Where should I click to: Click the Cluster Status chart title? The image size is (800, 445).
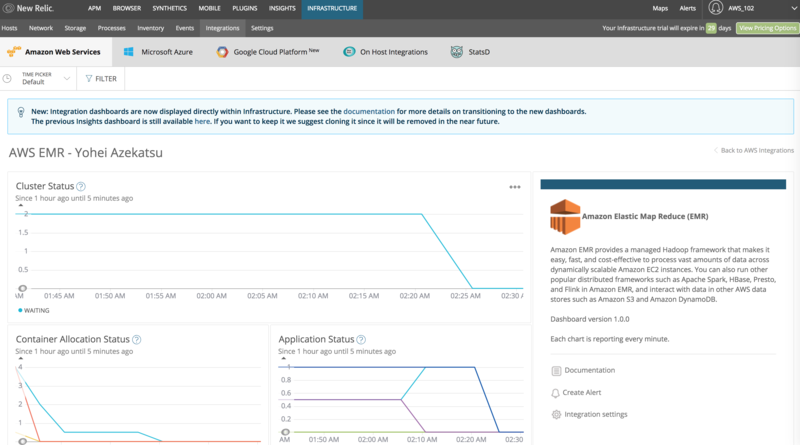(x=44, y=186)
